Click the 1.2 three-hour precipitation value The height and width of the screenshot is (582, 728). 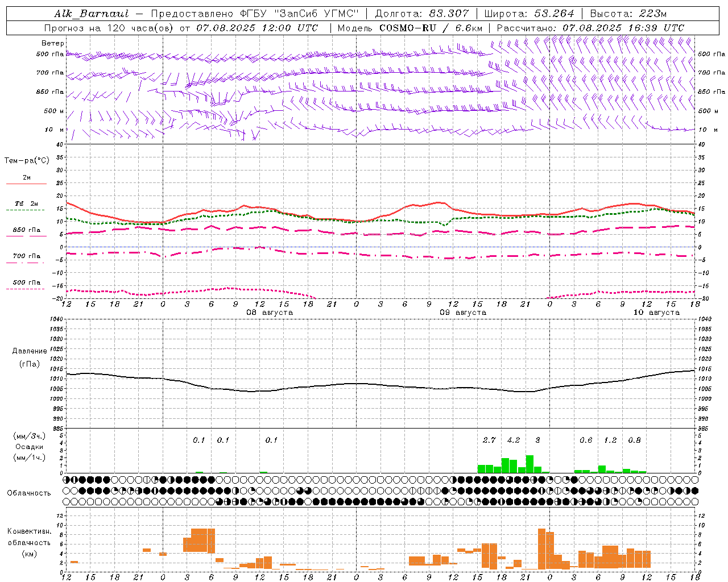610,440
